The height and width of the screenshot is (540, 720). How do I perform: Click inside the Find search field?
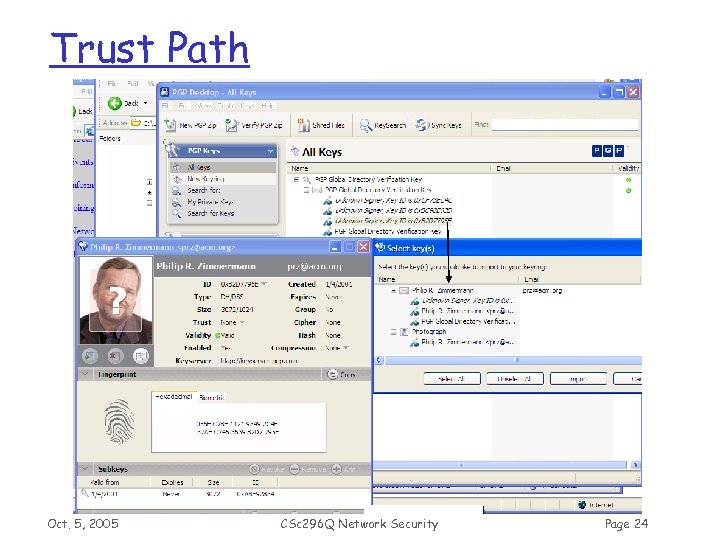(565, 124)
